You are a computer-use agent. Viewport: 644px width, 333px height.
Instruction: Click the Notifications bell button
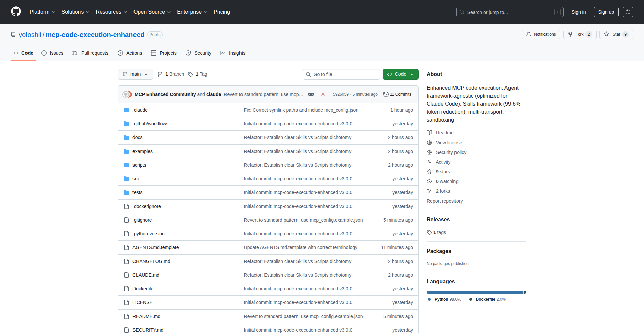click(541, 34)
